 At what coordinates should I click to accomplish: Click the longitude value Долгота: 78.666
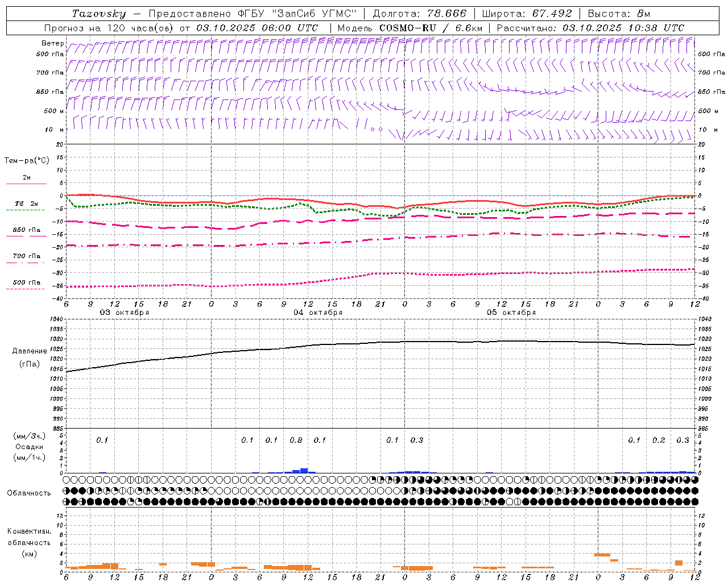(x=419, y=14)
